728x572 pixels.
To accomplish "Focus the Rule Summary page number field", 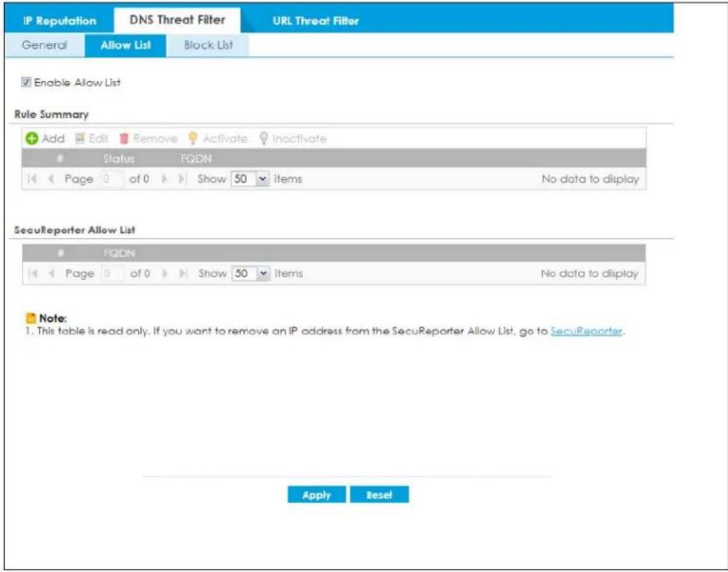I will pos(112,179).
